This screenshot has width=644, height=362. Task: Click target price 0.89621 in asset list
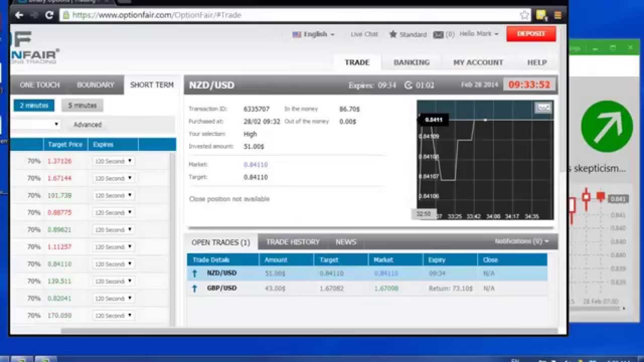pyautogui.click(x=59, y=230)
